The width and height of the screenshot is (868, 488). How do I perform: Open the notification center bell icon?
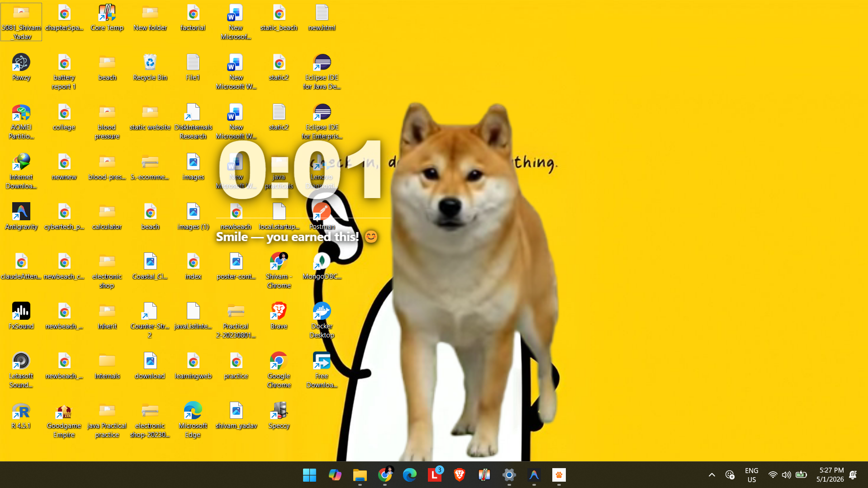(854, 475)
